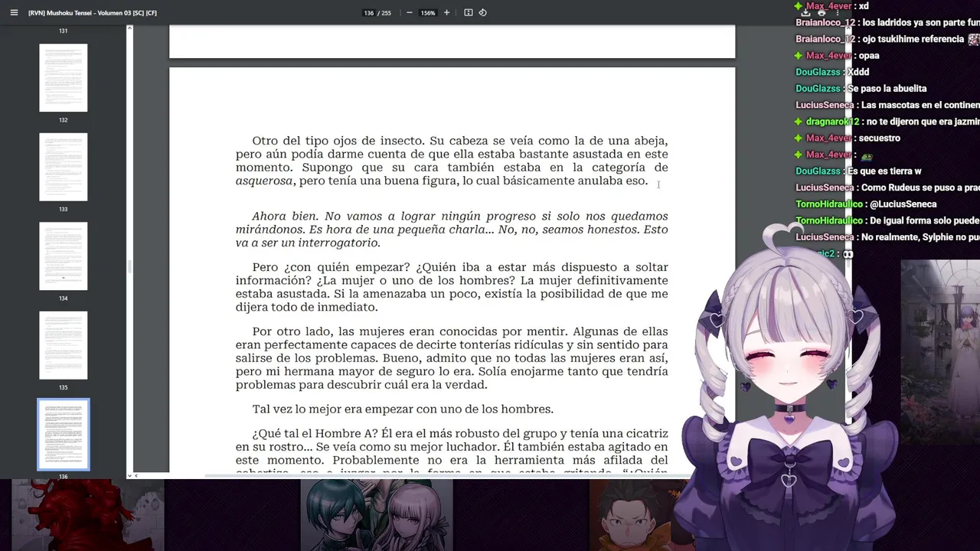Screen dimensions: 980x551
Task: Click chat message 'Se paso la abuelita'
Action: pos(887,89)
